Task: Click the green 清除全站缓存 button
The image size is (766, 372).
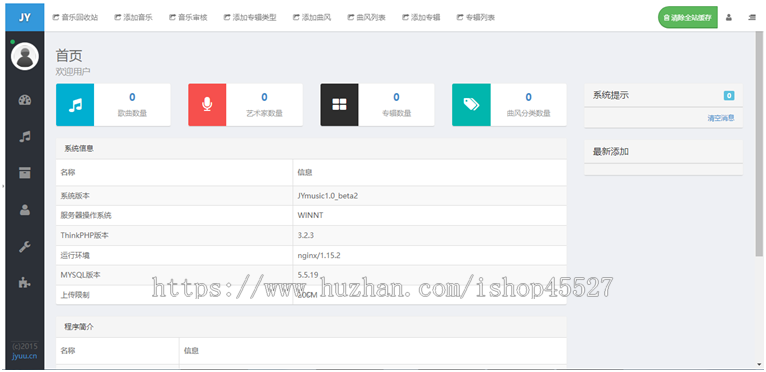Action: pos(687,18)
